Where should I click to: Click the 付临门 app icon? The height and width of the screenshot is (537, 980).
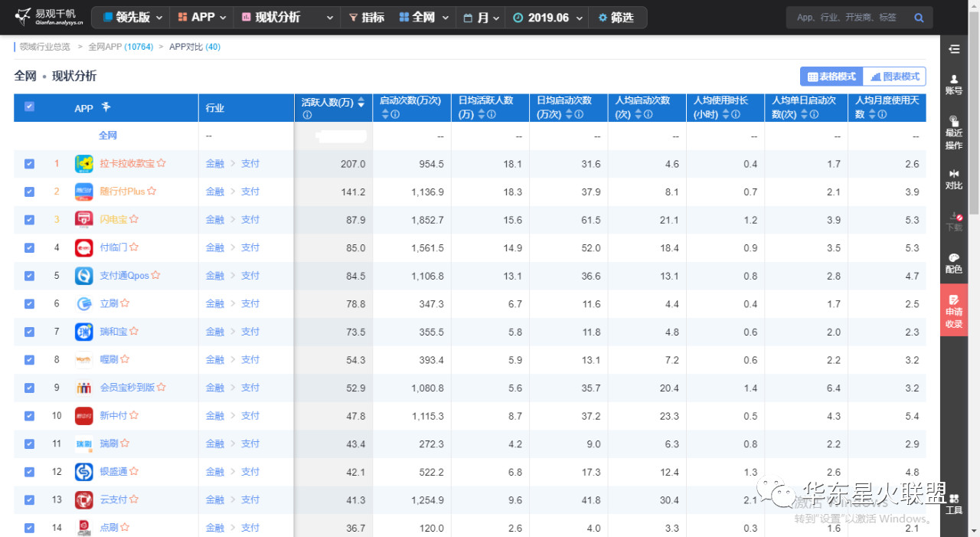click(84, 247)
